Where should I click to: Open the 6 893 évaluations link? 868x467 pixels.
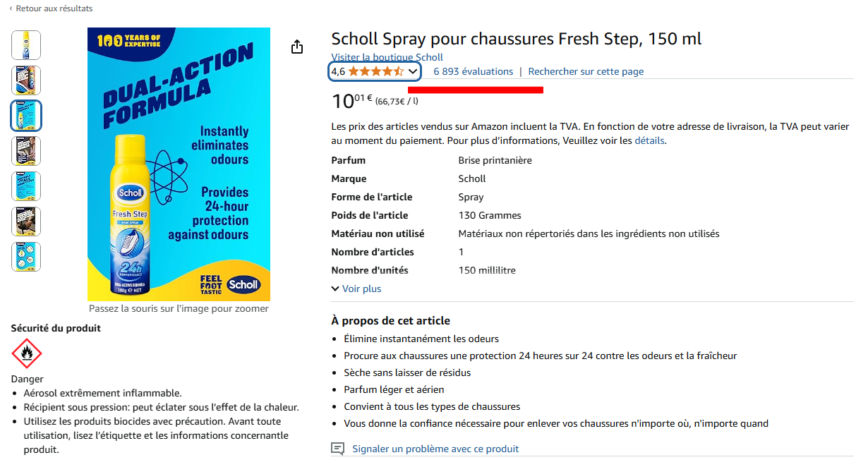tap(474, 71)
